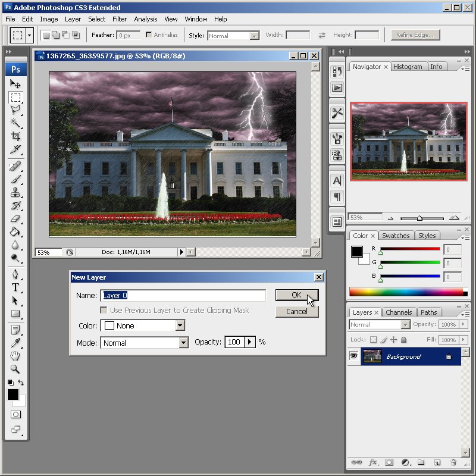Viewport: 476px width, 476px height.
Task: Choose Add to selection mode
Action: (x=55, y=35)
